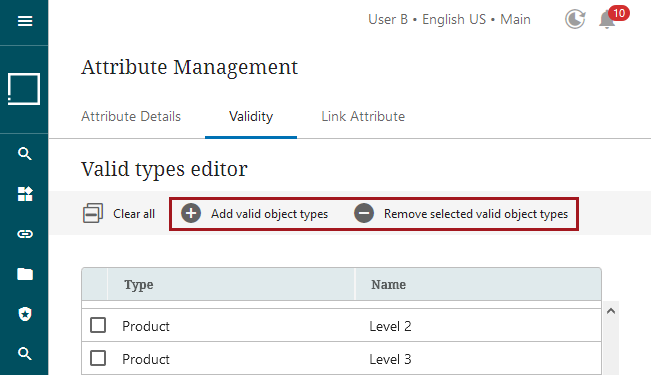This screenshot has height=375, width=651.
Task: Open the hamburger menu in the sidebar
Action: (x=25, y=21)
